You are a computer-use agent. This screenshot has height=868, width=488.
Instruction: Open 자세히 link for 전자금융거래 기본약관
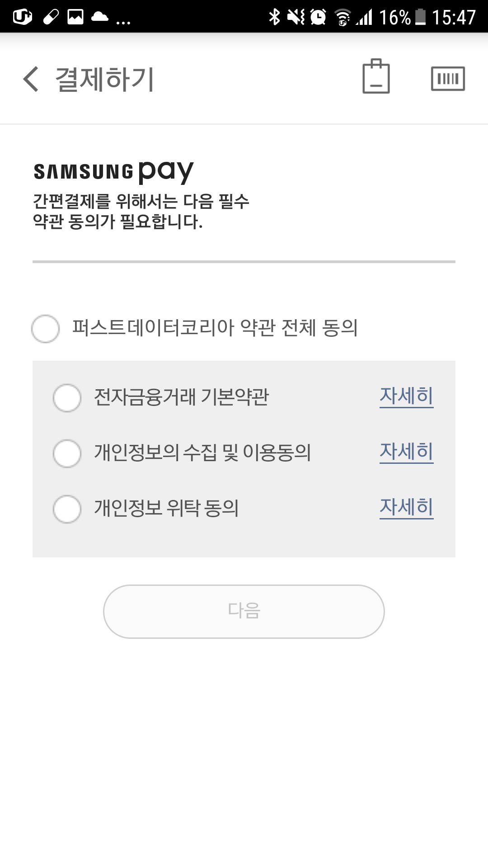pos(406,396)
